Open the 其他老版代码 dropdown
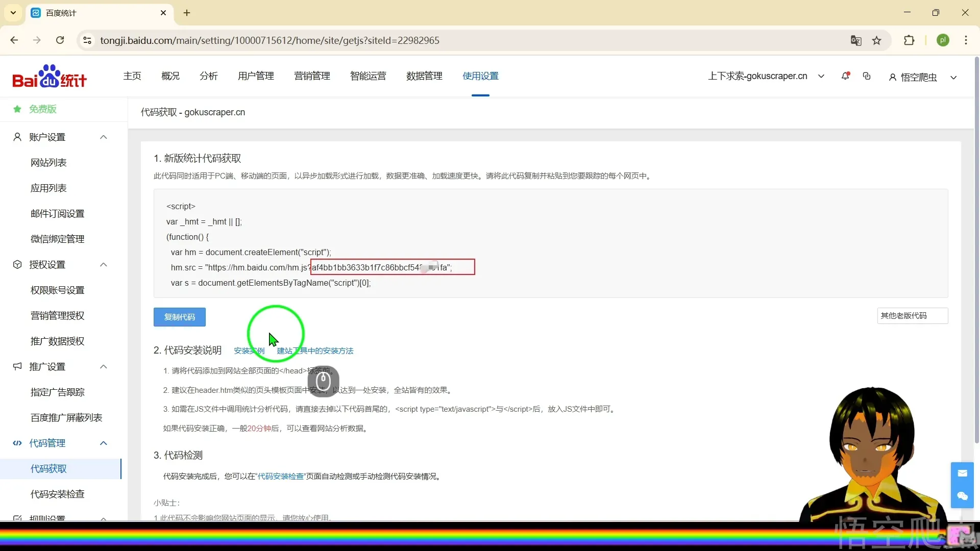 tap(912, 316)
